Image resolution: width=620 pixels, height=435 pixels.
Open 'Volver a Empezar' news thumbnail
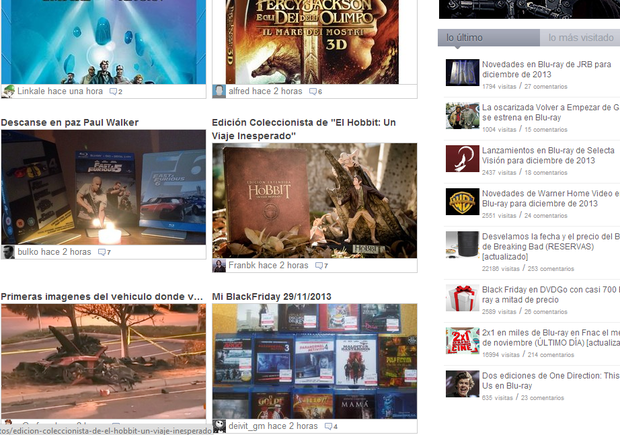[462, 116]
